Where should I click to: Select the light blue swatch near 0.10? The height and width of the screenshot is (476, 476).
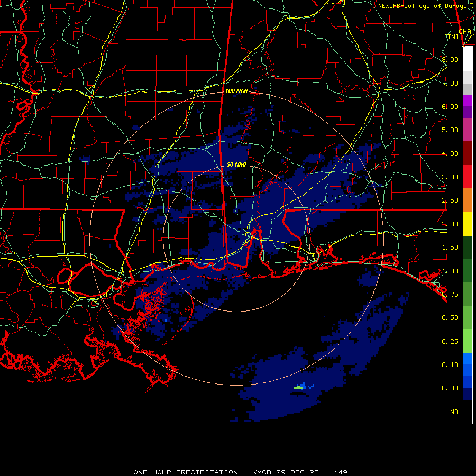[467, 359]
